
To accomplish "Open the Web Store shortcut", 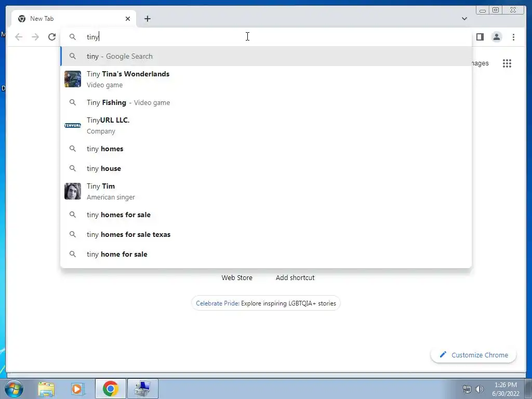I will coord(237,277).
